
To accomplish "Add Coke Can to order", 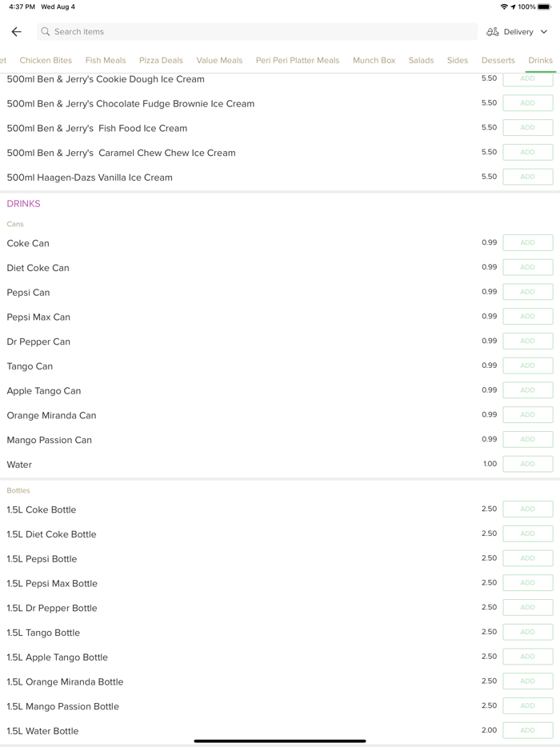I will [x=527, y=242].
